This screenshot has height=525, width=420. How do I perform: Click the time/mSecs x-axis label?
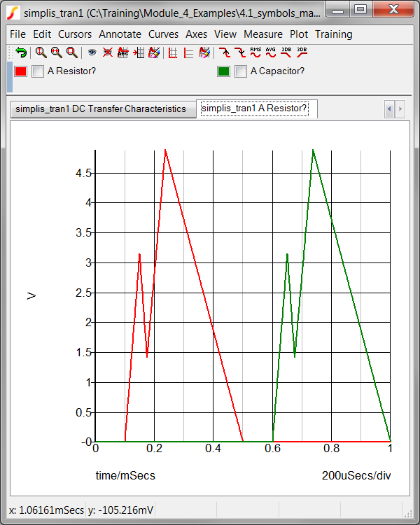click(x=125, y=476)
